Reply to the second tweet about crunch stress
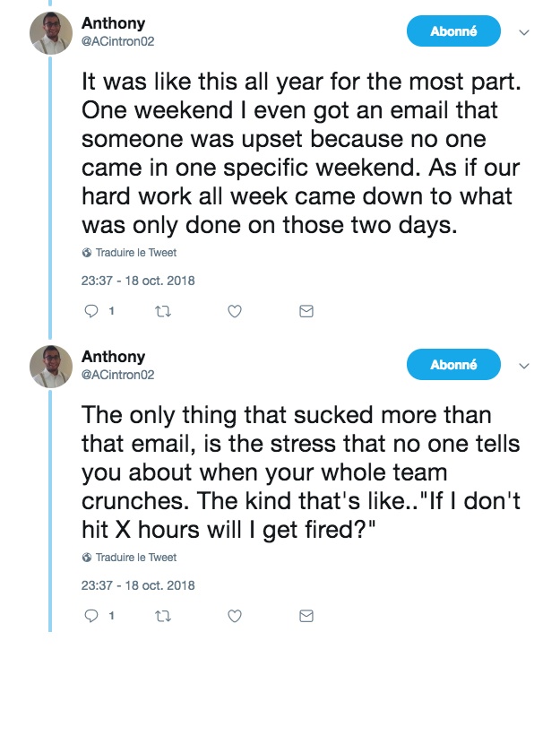Screen dimensions: 560x753 90,616
